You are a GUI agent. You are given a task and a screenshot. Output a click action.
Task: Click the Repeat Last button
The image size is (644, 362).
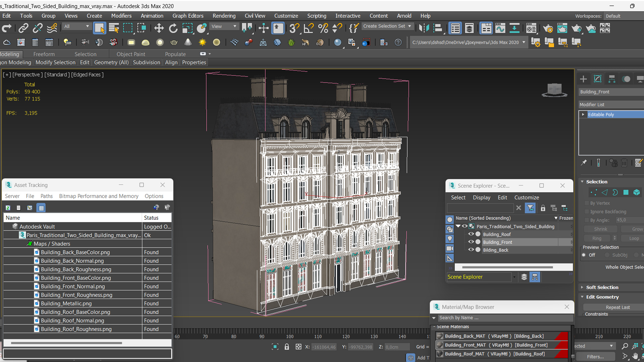point(618,307)
